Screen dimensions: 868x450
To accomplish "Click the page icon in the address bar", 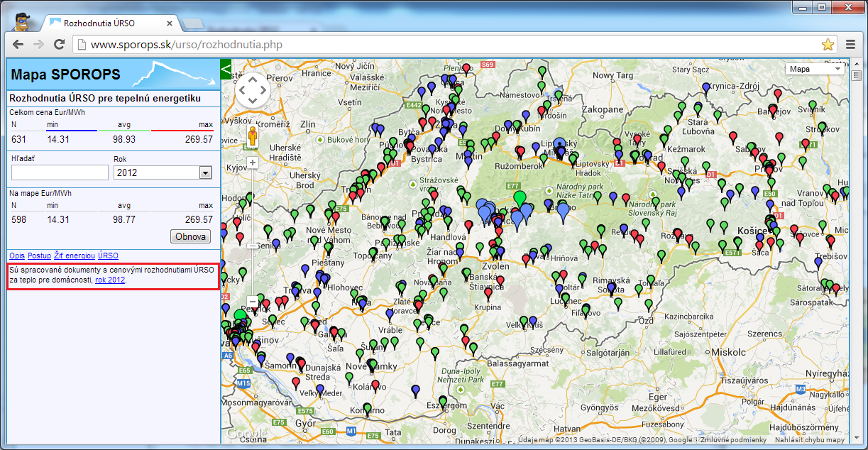I will 82,45.
